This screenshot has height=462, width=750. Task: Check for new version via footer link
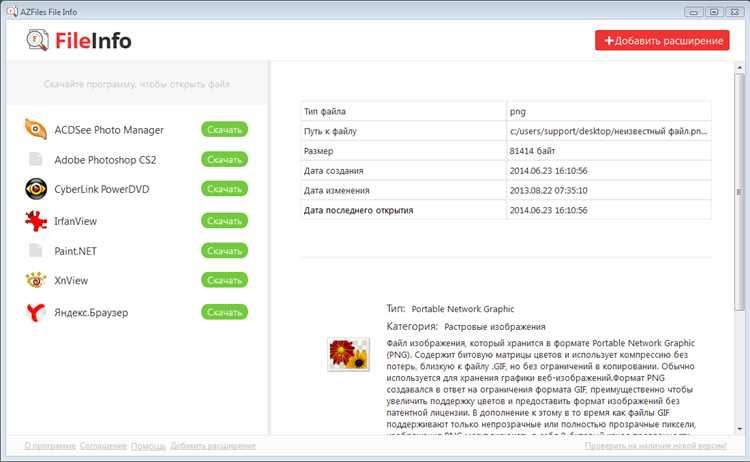pyautogui.click(x=656, y=446)
